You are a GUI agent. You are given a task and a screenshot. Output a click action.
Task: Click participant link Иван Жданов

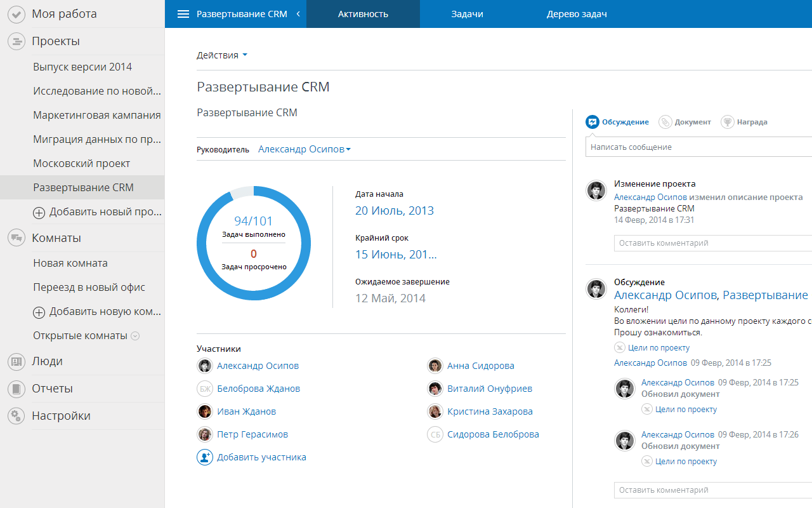[x=247, y=411]
